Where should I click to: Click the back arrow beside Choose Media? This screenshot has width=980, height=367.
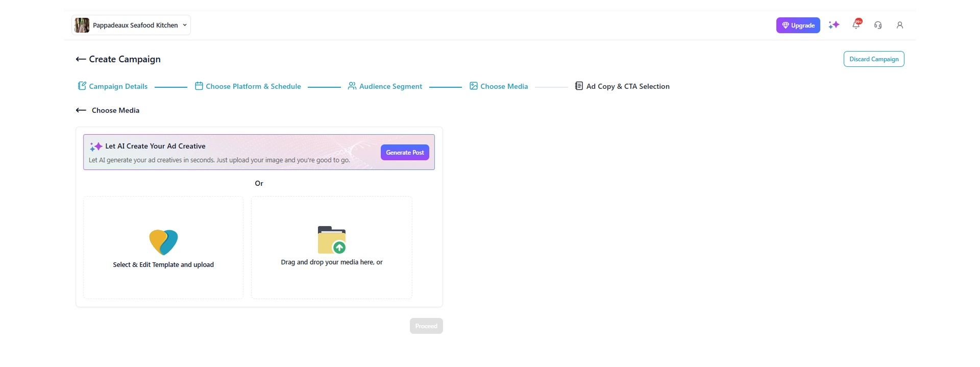[x=81, y=110]
